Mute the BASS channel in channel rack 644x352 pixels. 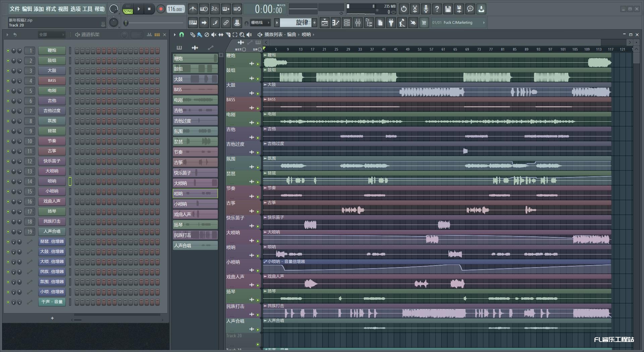point(8,81)
